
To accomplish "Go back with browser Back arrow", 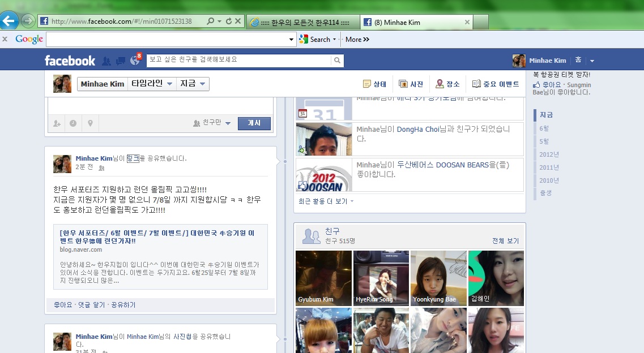I will [9, 20].
